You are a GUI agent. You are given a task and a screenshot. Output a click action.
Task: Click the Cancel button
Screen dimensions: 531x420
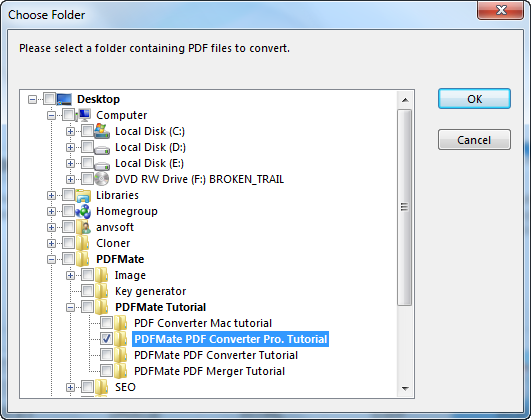click(x=474, y=140)
